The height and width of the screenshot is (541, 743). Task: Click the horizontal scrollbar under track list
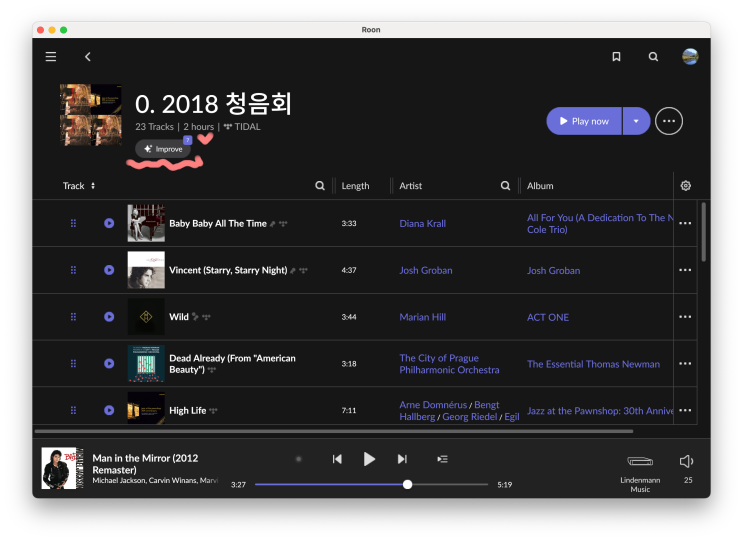[334, 431]
